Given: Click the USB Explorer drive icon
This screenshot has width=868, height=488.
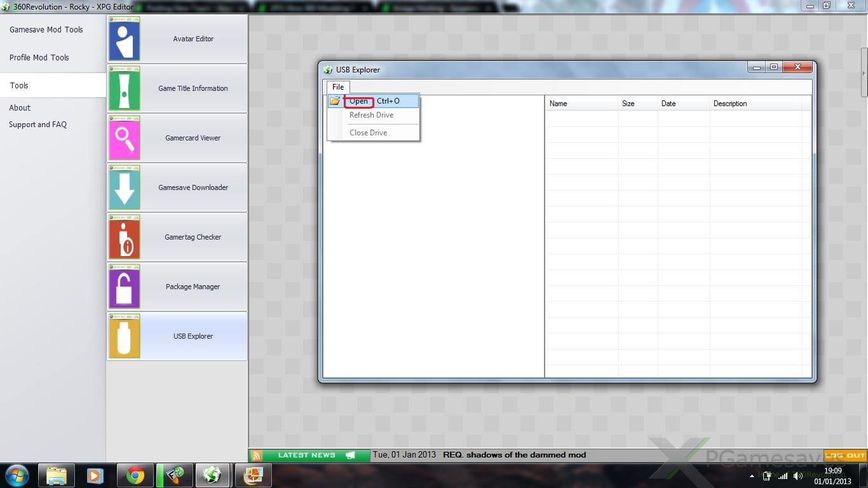Looking at the screenshot, I should click(125, 336).
